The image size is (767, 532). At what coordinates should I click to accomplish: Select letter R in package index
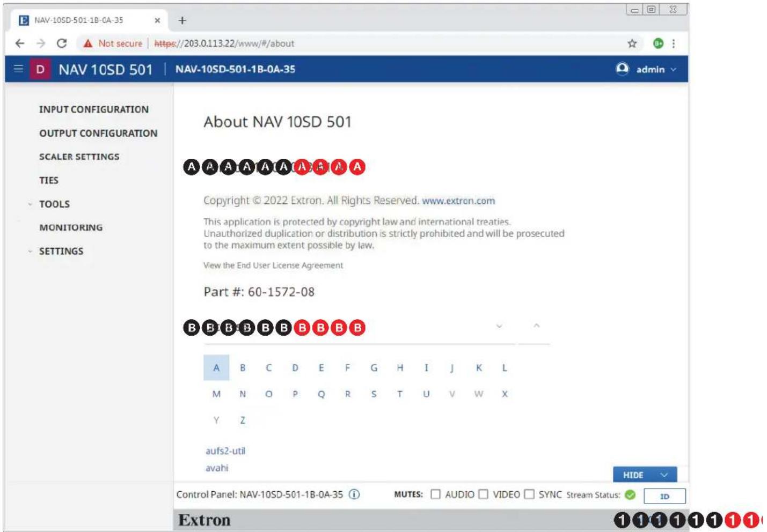click(x=348, y=394)
